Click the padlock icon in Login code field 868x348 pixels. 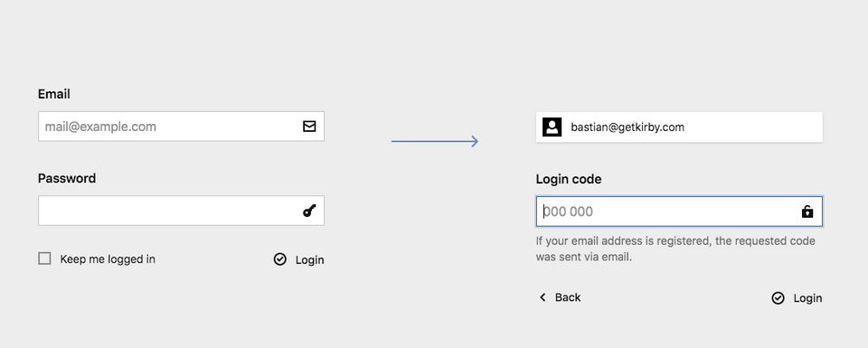point(807,212)
